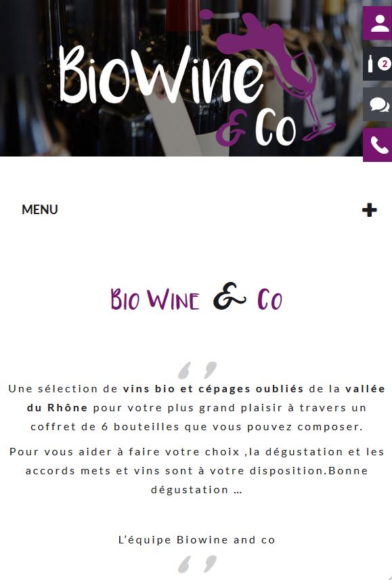Open the wine bottle cart icon
The width and height of the screenshot is (392, 580).
(371, 64)
